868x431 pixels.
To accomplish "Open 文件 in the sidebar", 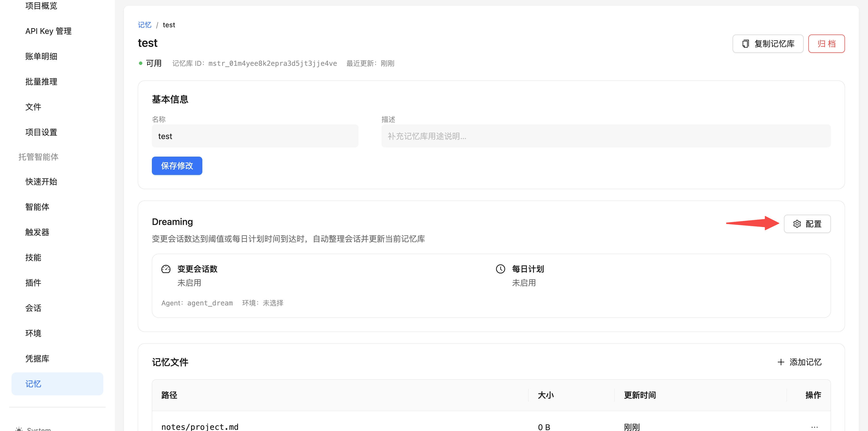I will [33, 107].
